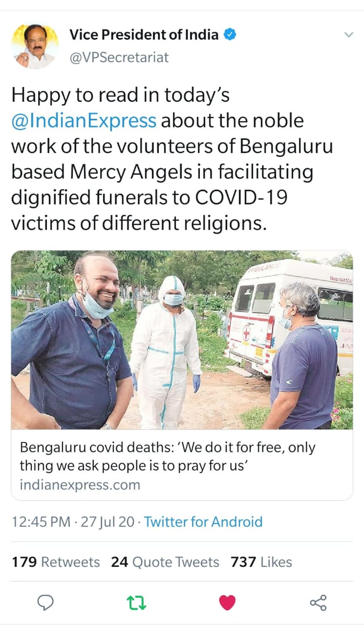Open the Bengaluru covid deaths headline
Screen dimensions: 364x626
[167, 456]
